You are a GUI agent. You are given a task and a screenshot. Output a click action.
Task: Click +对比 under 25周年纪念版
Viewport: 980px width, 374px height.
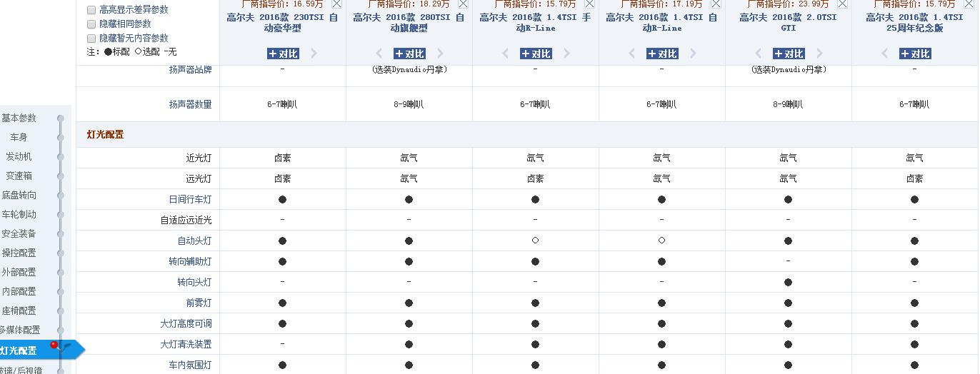tap(915, 54)
